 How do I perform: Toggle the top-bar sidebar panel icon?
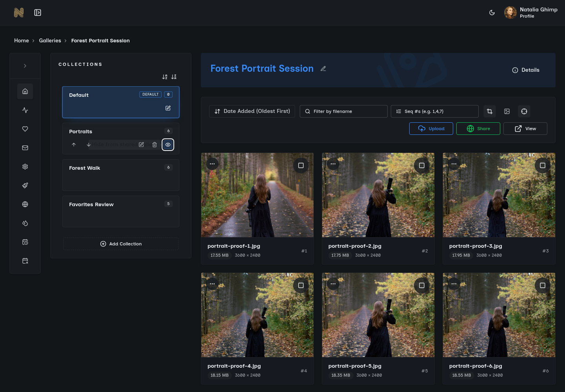click(x=38, y=13)
